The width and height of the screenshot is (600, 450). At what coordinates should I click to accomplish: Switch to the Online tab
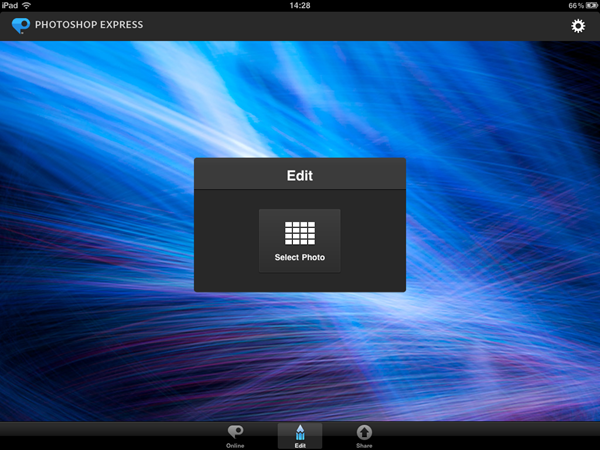point(235,436)
